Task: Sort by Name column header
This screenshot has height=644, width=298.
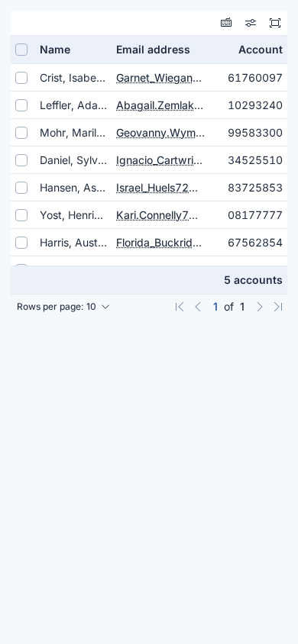Action: pyautogui.click(x=55, y=50)
